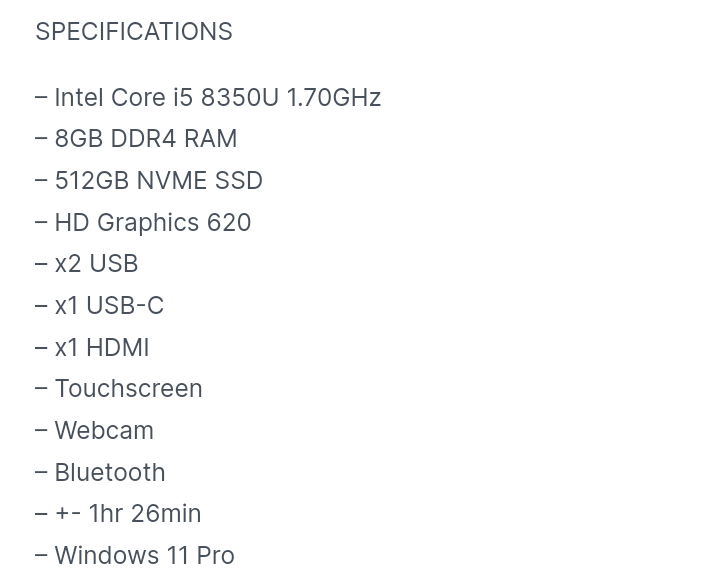Click the x1 USB-C line
The image size is (717, 587).
[108, 305]
